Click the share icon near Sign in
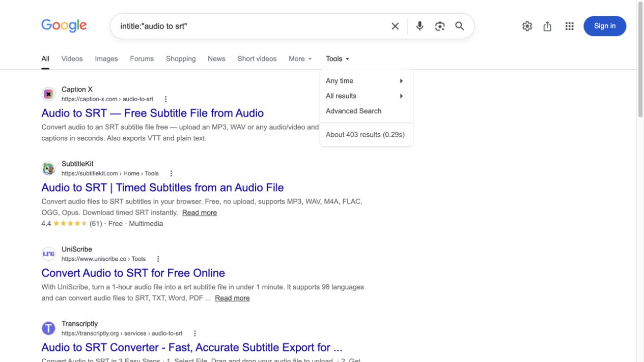 click(547, 26)
